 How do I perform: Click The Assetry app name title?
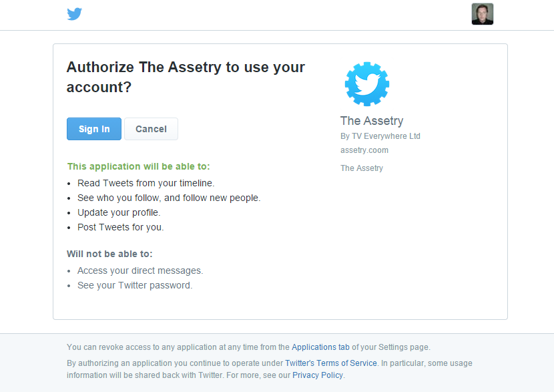pos(372,121)
